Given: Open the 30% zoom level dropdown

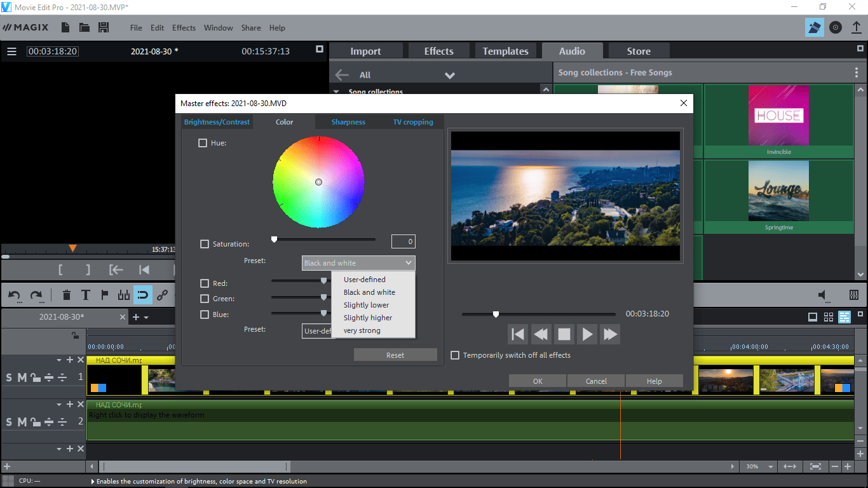Looking at the screenshot, I should click(x=771, y=466).
